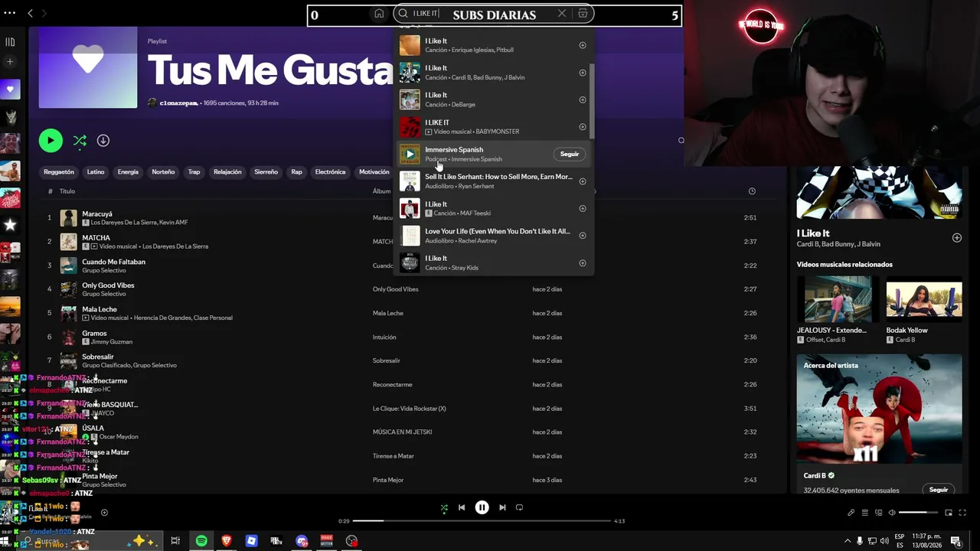
Task: Go back with the left arrow
Action: click(x=30, y=13)
